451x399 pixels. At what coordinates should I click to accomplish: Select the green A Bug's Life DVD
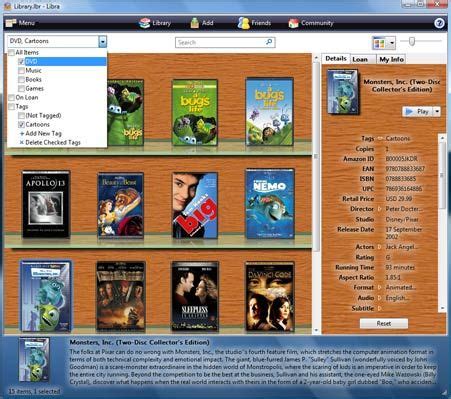pyautogui.click(x=195, y=112)
